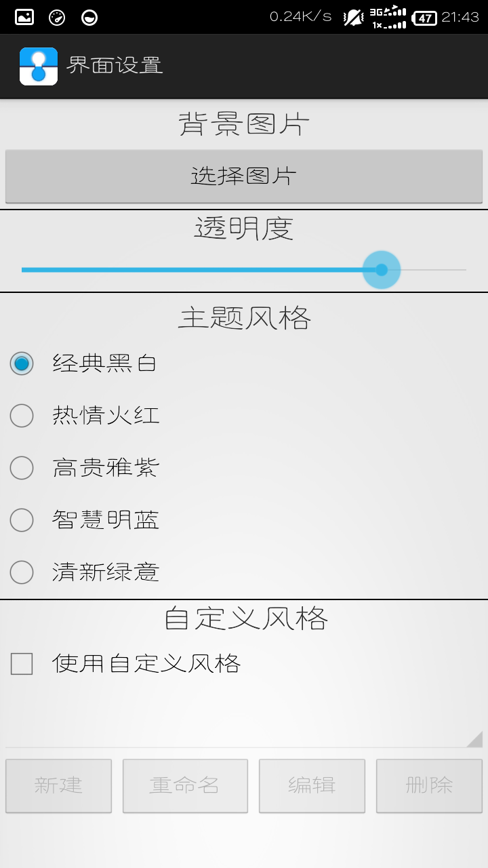488x868 pixels.
Task: Select the 高贵雅紫 theme radio button
Action: pos(22,468)
